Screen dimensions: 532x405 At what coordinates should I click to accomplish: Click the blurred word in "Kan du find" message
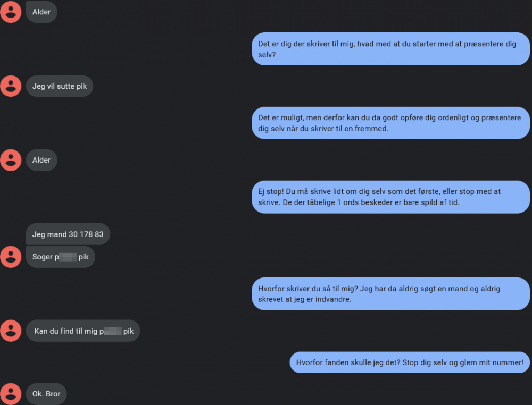pos(113,331)
